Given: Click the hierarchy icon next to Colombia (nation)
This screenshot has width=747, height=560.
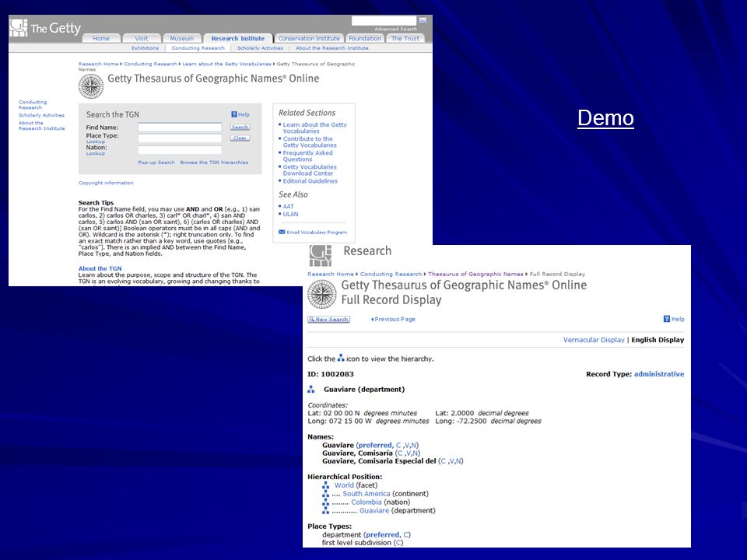Looking at the screenshot, I should point(326,502).
